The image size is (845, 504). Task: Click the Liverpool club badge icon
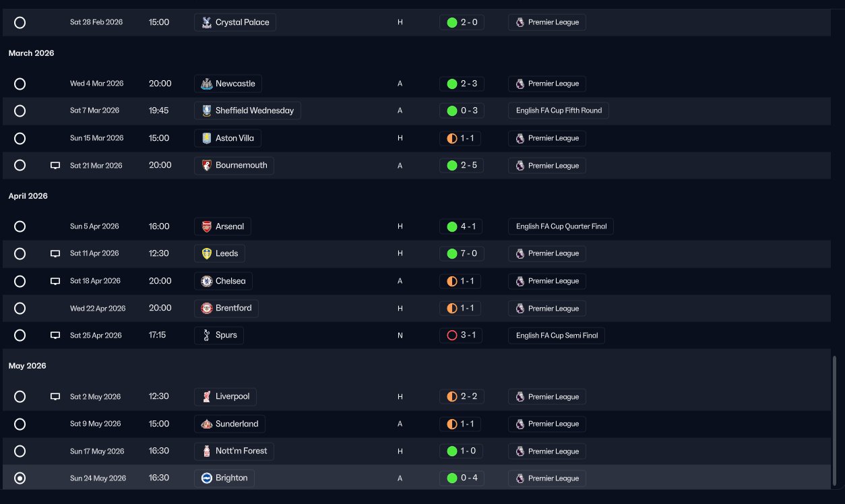point(207,397)
